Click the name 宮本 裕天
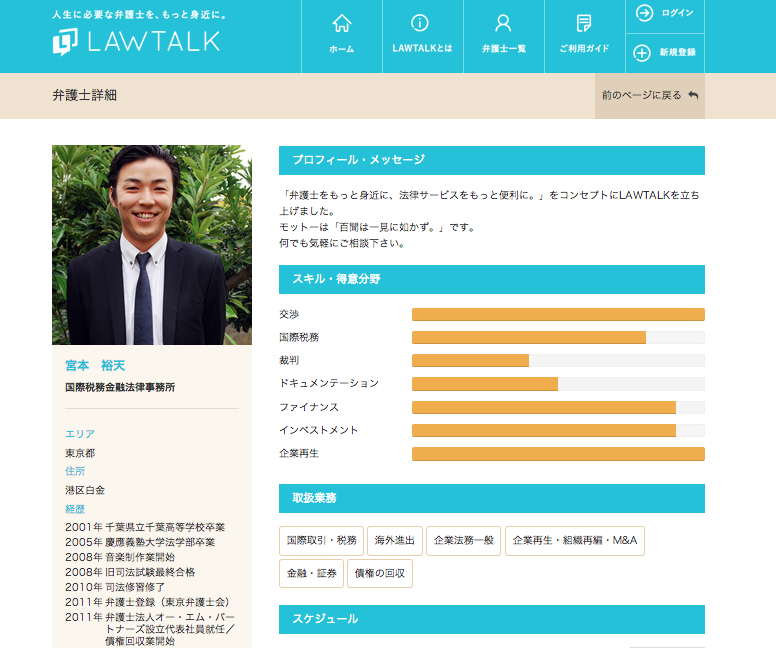The image size is (776, 648). point(95,365)
